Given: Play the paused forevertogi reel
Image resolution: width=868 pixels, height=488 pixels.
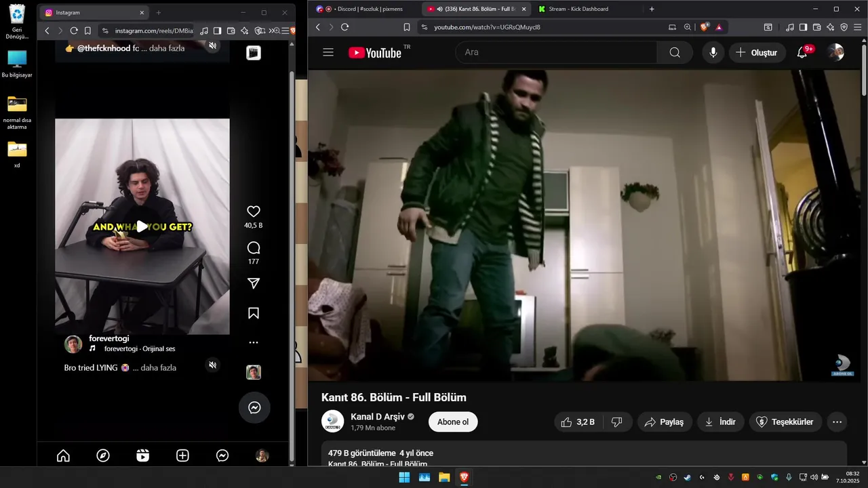Looking at the screenshot, I should tap(142, 226).
